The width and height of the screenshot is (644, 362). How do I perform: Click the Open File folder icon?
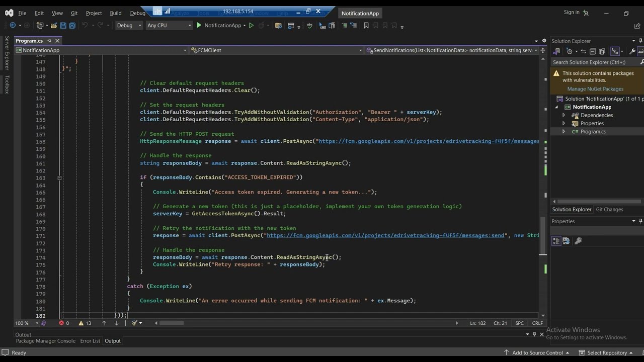[53, 25]
